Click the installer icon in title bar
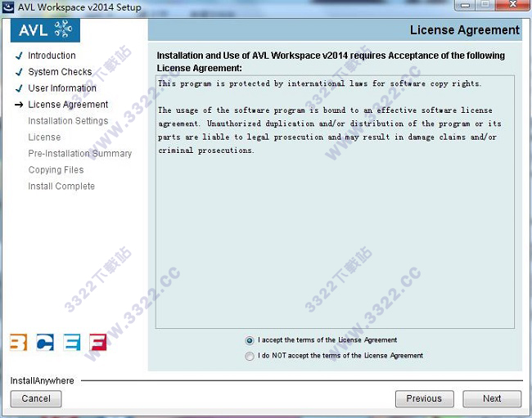The height and width of the screenshot is (418, 532). pos(8,7)
